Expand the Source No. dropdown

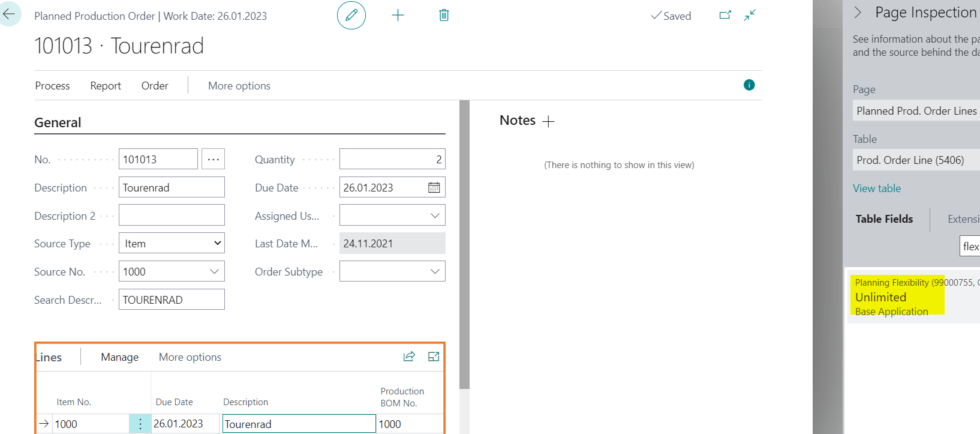(214, 271)
